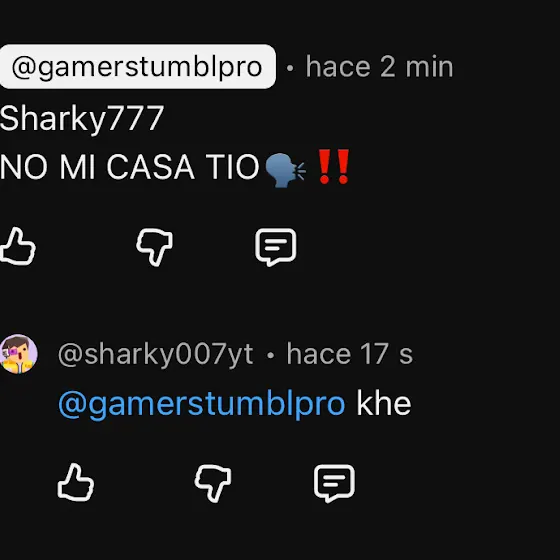Click the NO MI CASA TIO text
Image resolution: width=560 pixels, height=560 pixels.
point(129,167)
